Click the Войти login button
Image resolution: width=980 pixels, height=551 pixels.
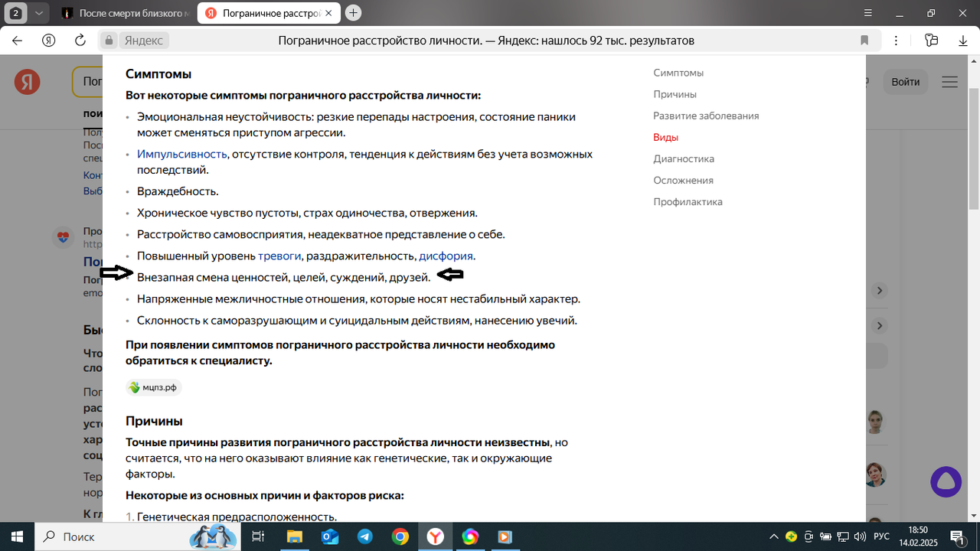906,82
